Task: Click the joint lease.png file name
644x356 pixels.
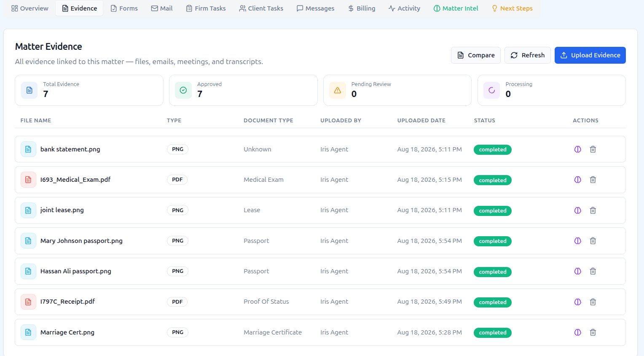Action: (x=62, y=210)
